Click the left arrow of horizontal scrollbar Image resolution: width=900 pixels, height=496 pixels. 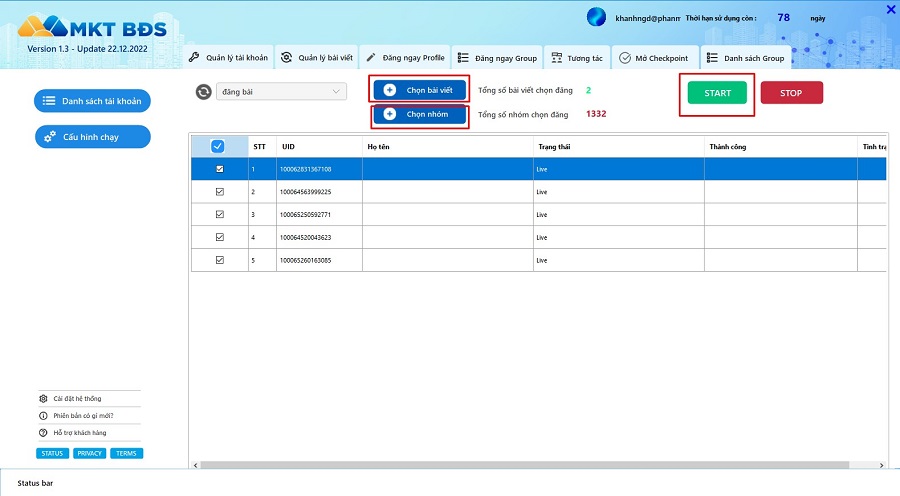click(196, 465)
